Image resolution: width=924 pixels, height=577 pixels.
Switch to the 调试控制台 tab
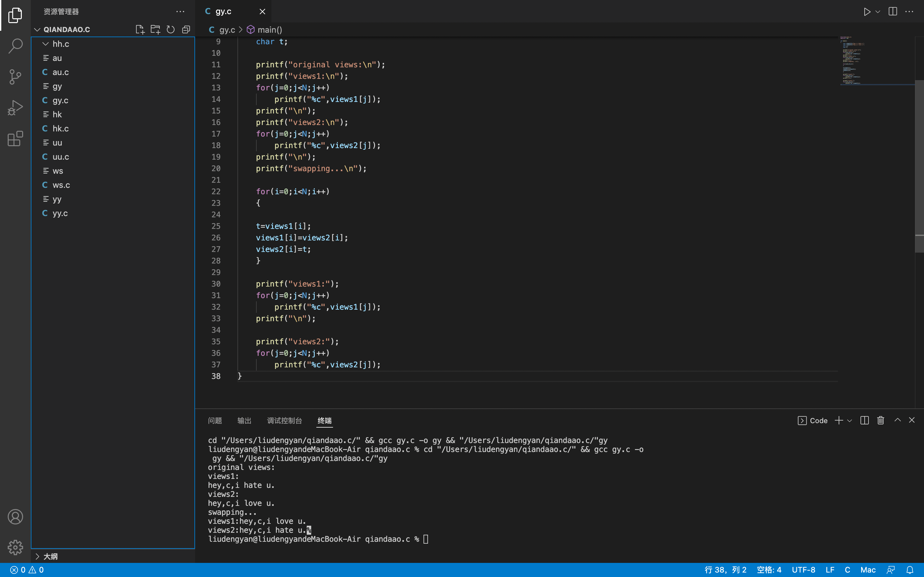coord(285,420)
